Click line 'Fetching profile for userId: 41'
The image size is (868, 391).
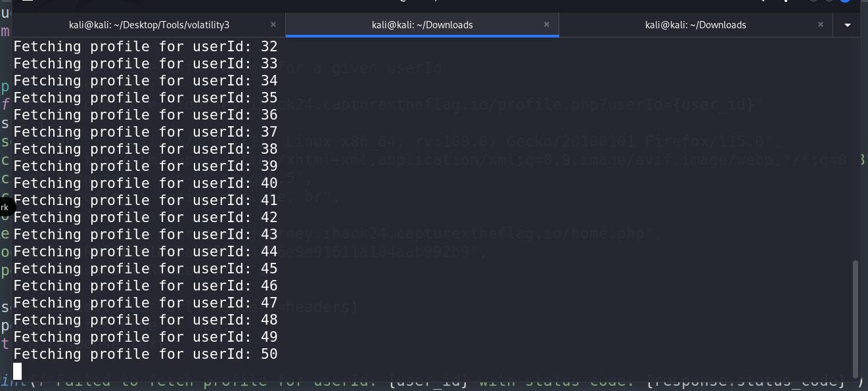tap(145, 200)
